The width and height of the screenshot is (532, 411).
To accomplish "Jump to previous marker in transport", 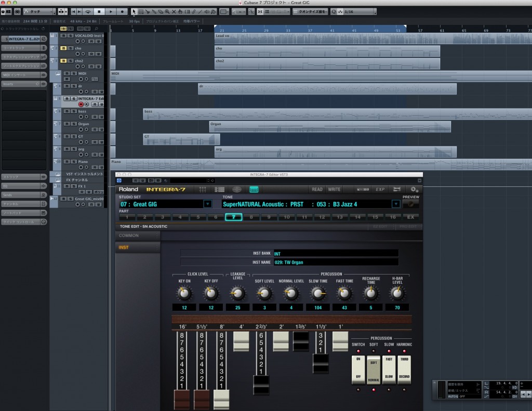I will [x=73, y=11].
